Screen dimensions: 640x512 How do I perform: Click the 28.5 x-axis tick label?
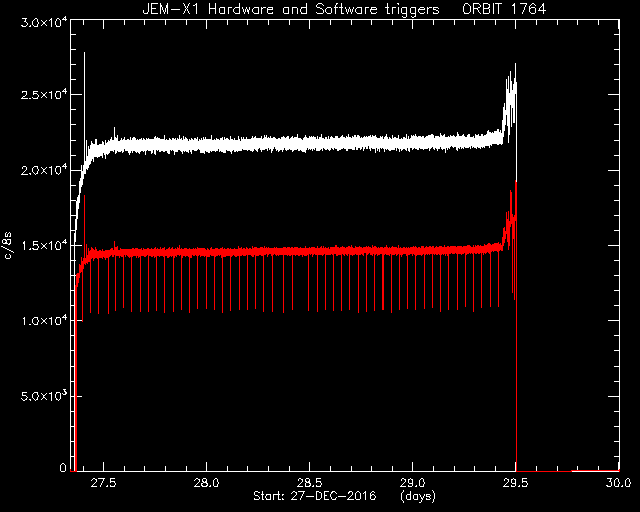click(309, 483)
